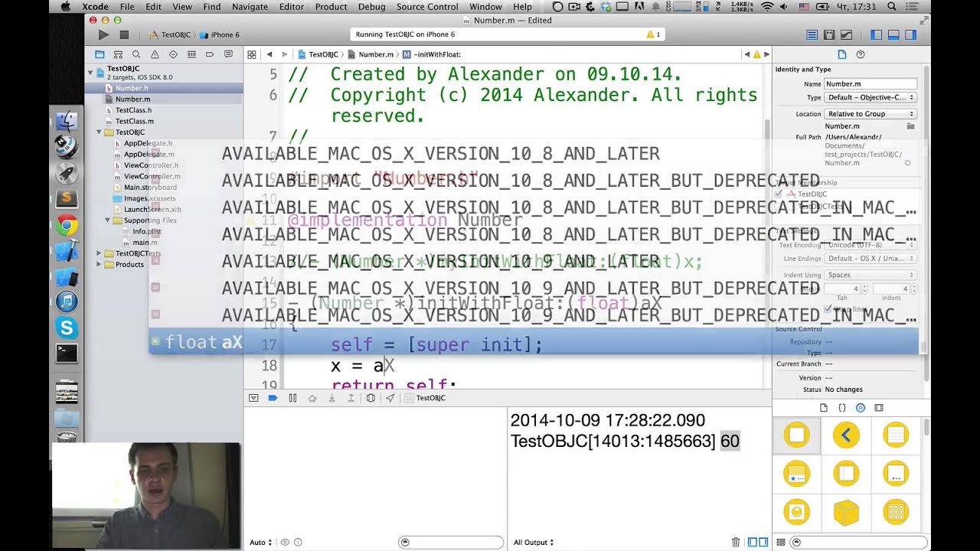Open the Report navigator
Screen dimensions: 980x551
[x=228, y=54]
